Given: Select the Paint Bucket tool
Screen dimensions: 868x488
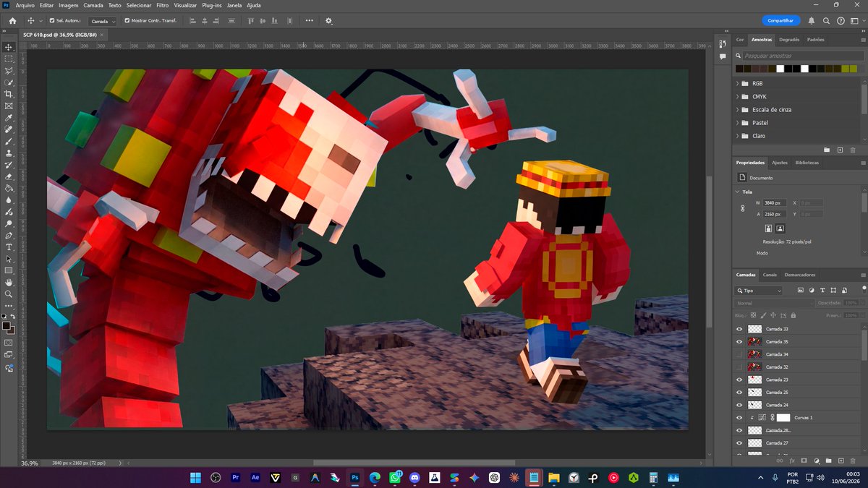Looking at the screenshot, I should (x=9, y=189).
